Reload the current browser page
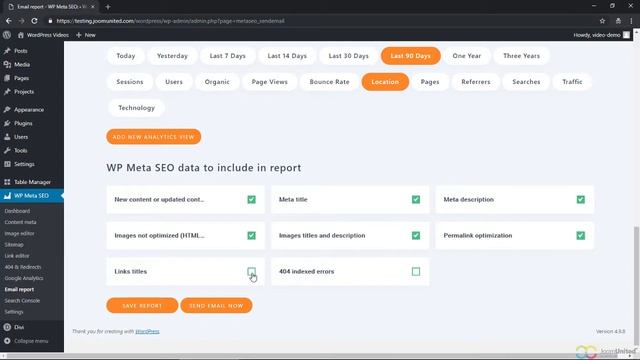The width and height of the screenshot is (640, 360). [34, 21]
